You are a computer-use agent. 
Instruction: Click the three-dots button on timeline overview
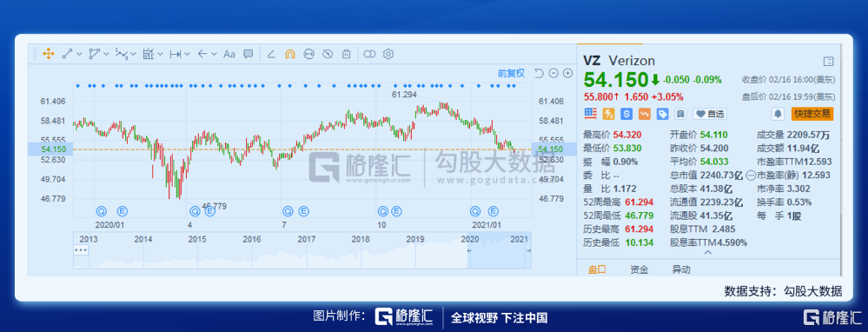coord(81,249)
